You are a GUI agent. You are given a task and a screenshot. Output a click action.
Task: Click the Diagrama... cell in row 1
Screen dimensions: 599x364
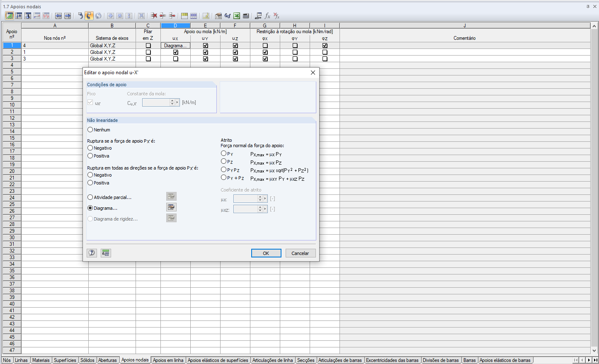click(x=176, y=46)
